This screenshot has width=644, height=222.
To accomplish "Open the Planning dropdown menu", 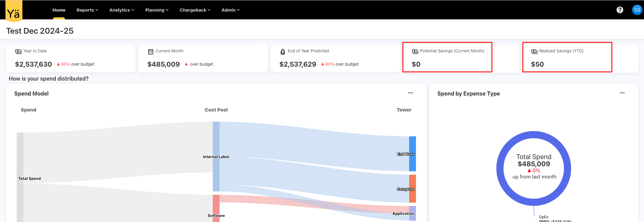I will coord(157,10).
